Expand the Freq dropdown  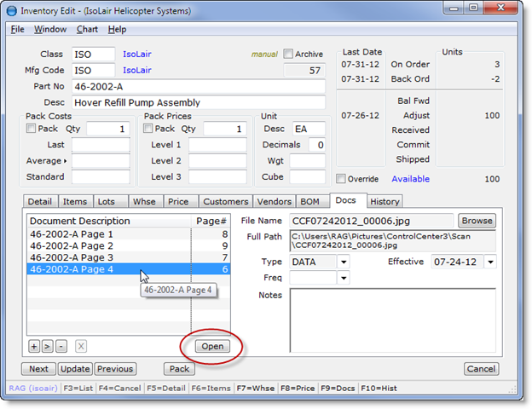pos(344,278)
